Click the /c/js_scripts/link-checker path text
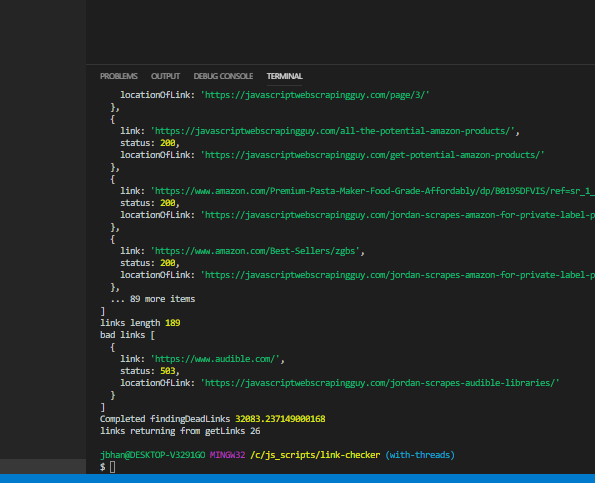 click(315, 455)
